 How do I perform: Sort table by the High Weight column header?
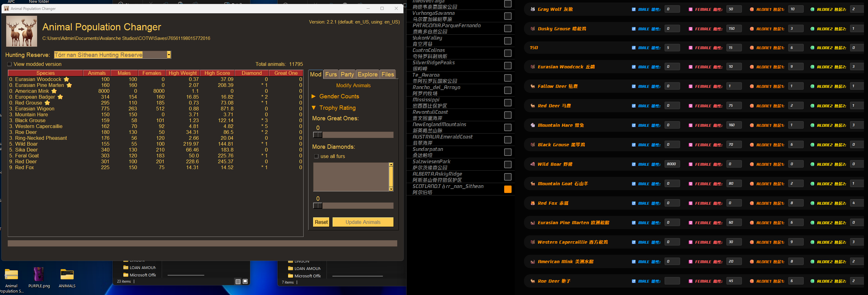[183, 73]
